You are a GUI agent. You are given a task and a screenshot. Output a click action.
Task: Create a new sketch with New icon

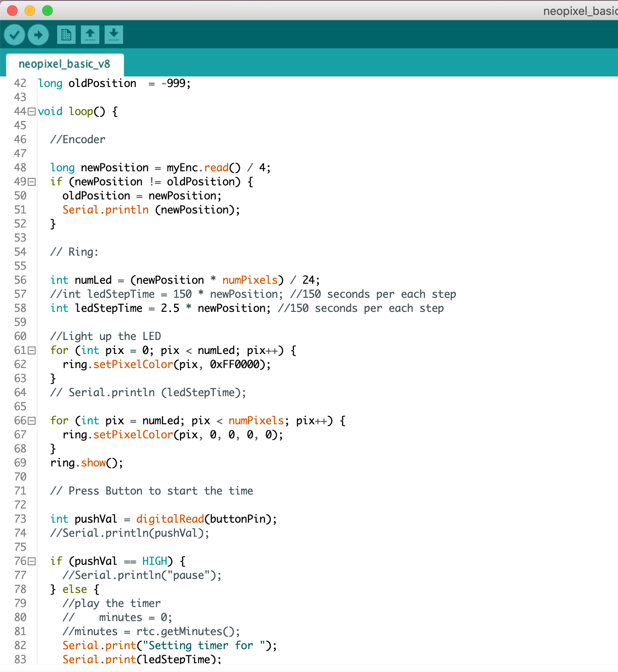coord(66,35)
